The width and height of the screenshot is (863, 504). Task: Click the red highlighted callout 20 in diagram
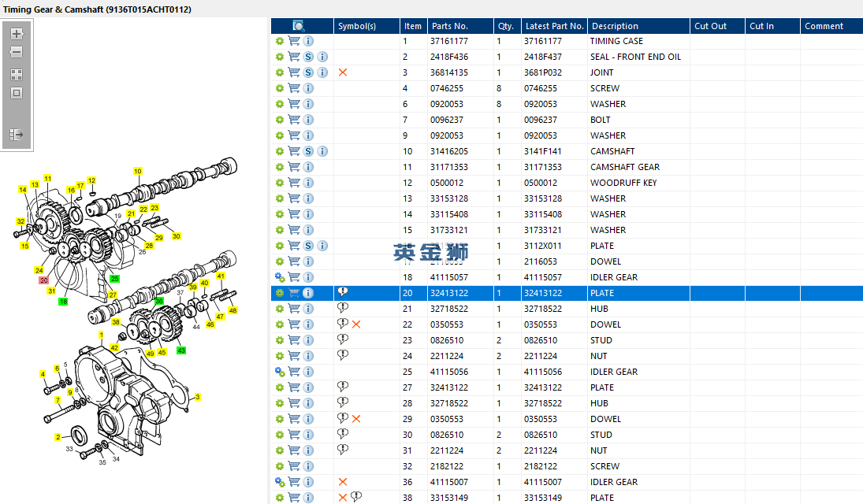point(43,280)
